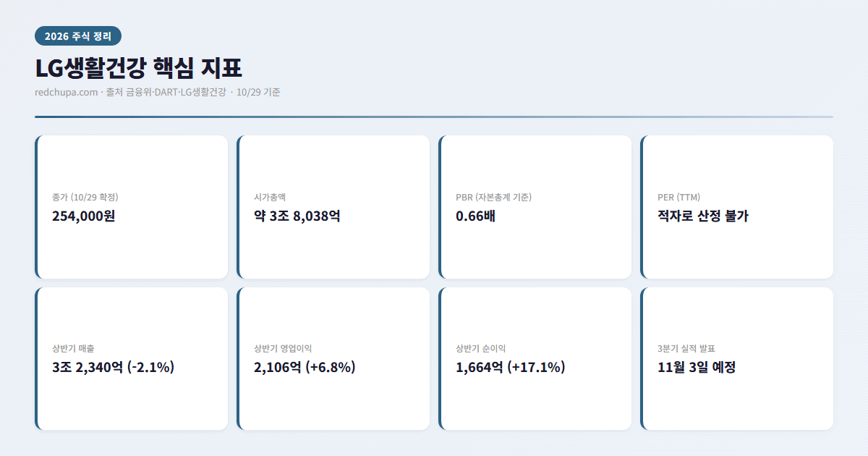Click the '254,000원' closing price value
This screenshot has height=456, width=868.
tap(83, 216)
